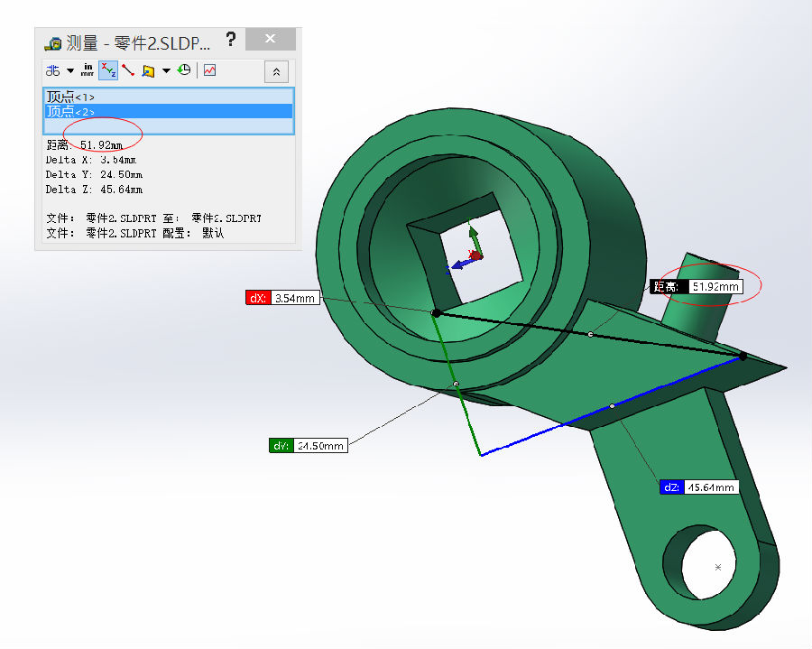Open the Units/Precision in/mm settings
This screenshot has height=649, width=812.
pyautogui.click(x=88, y=70)
